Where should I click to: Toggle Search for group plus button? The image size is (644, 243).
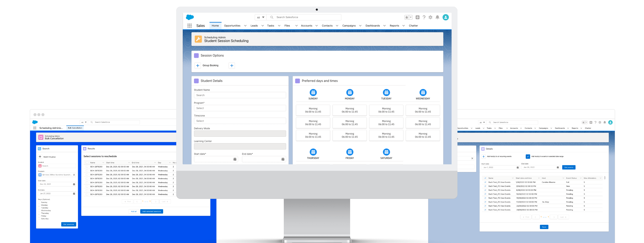(40, 157)
